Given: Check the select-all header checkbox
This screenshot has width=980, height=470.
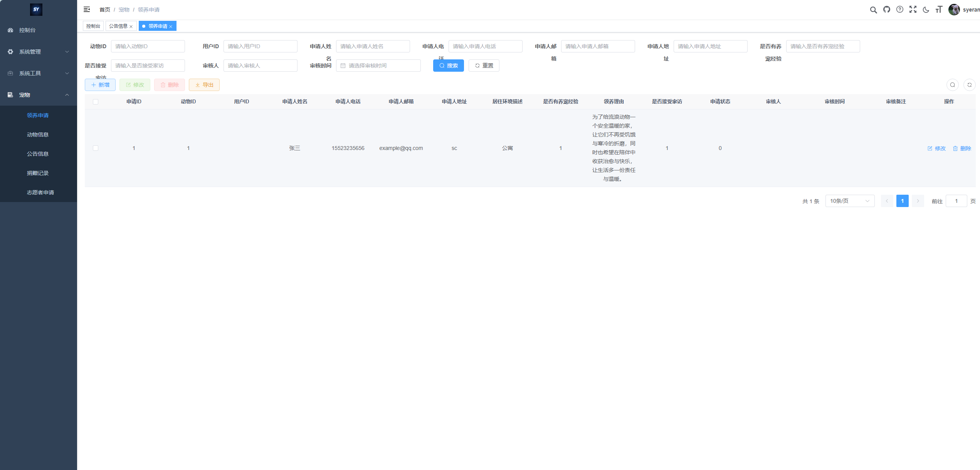Looking at the screenshot, I should 96,102.
